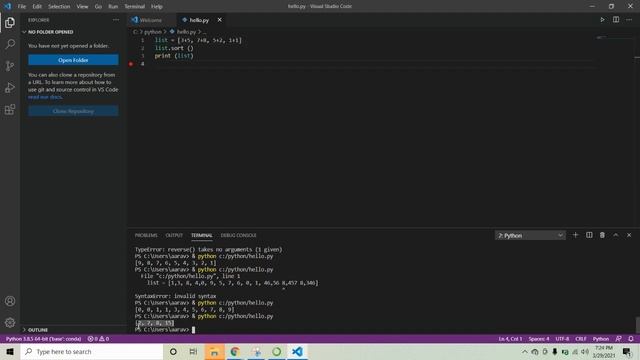
Task: Open the notifications bell in status bar
Action: click(x=631, y=339)
